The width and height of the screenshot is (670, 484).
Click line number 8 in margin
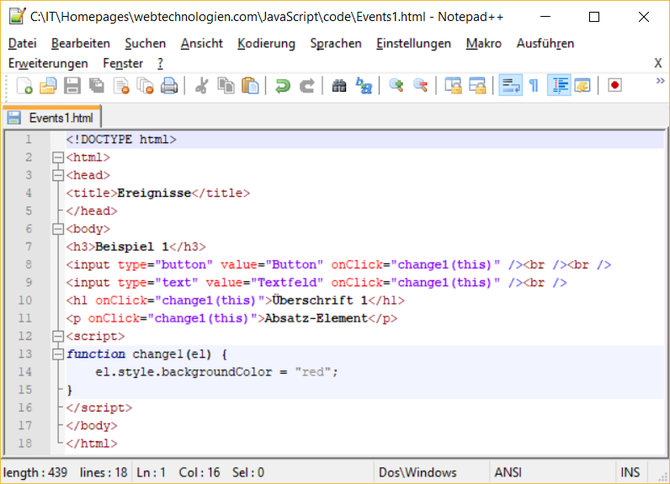pyautogui.click(x=29, y=265)
